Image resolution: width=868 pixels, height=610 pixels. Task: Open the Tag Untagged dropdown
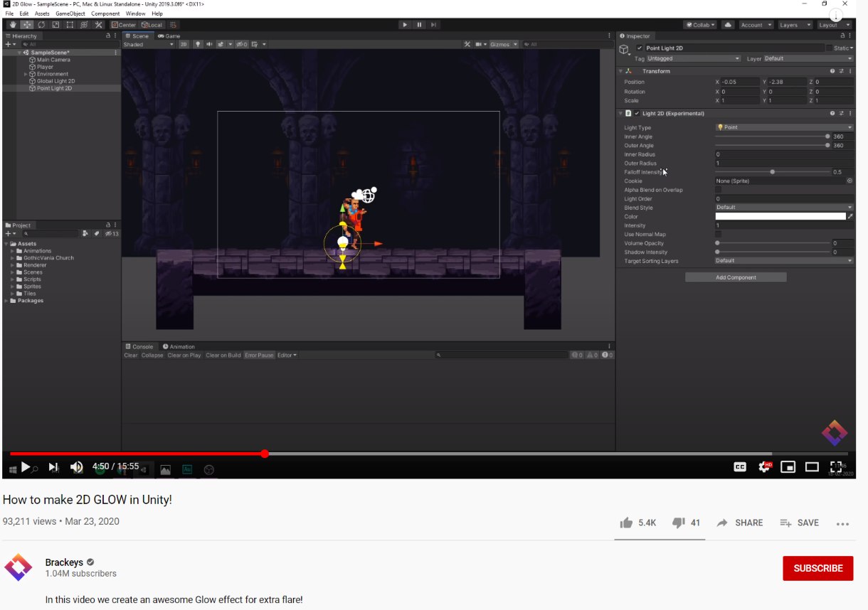(694, 58)
